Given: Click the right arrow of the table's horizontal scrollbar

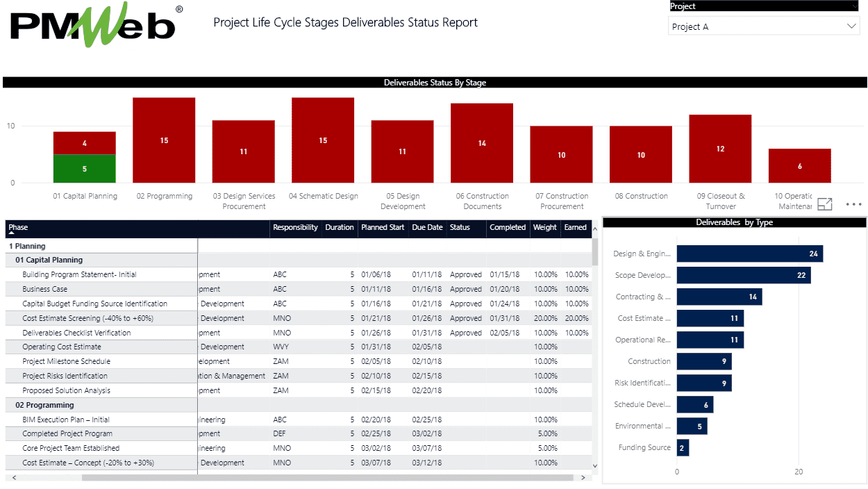Looking at the screenshot, I should coord(584,476).
